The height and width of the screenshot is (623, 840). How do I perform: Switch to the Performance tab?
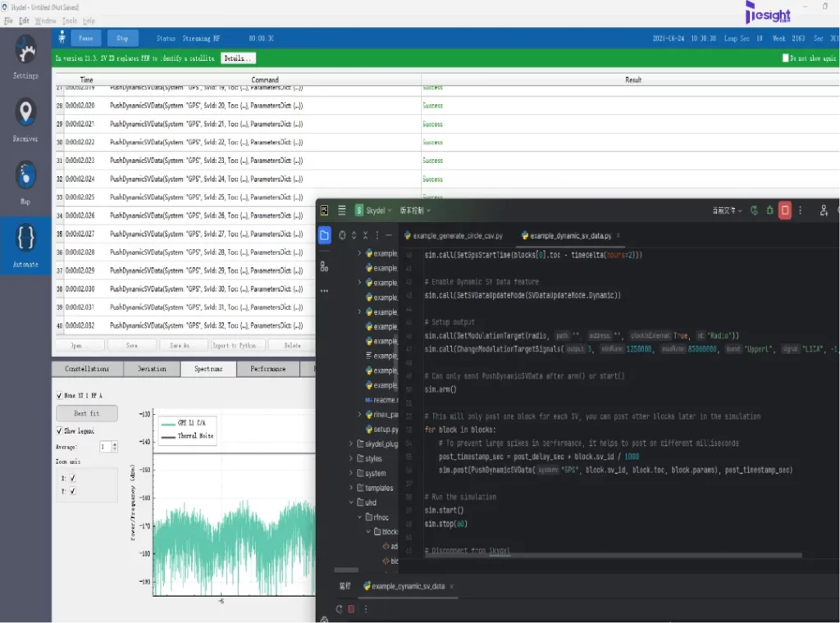(268, 369)
